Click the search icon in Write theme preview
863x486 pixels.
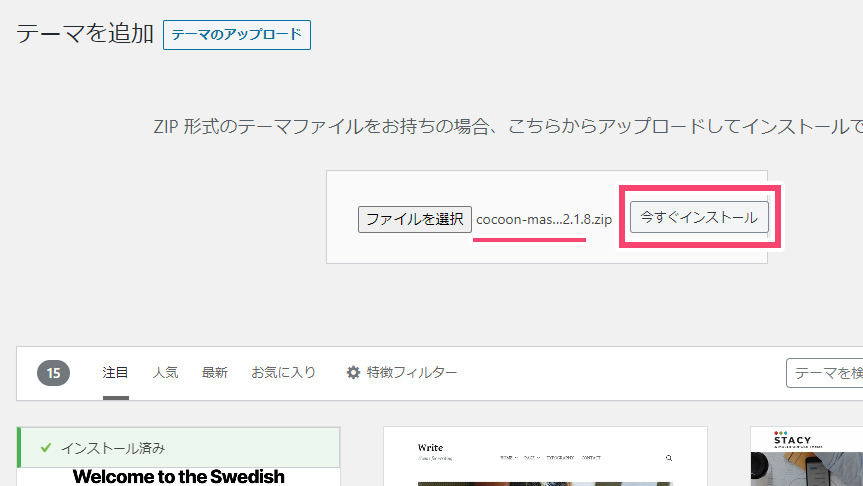[x=669, y=458]
